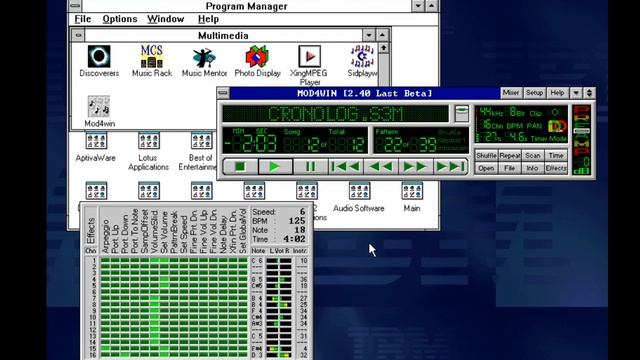Screen dimensions: 640x360
Task: Click the PAN indicator in MOD4WIN
Action: pyautogui.click(x=534, y=126)
